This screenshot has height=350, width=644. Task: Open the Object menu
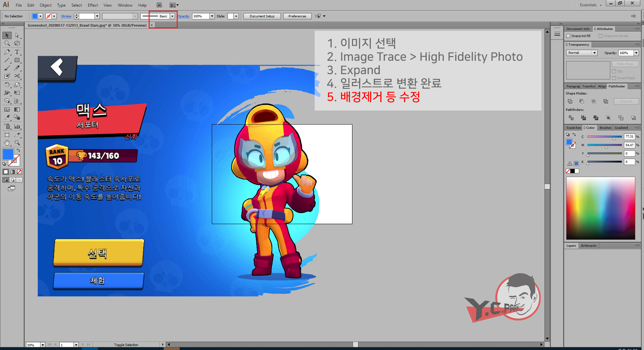pos(45,5)
